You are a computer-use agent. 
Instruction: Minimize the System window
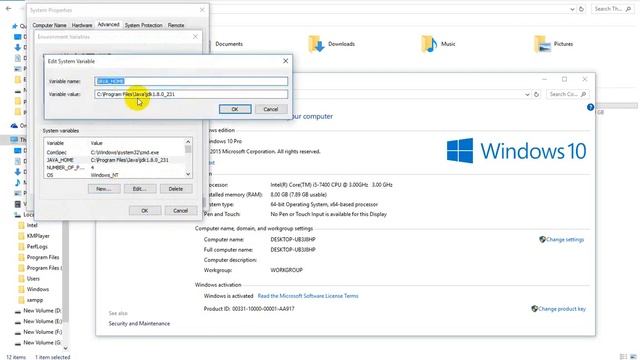click(544, 79)
